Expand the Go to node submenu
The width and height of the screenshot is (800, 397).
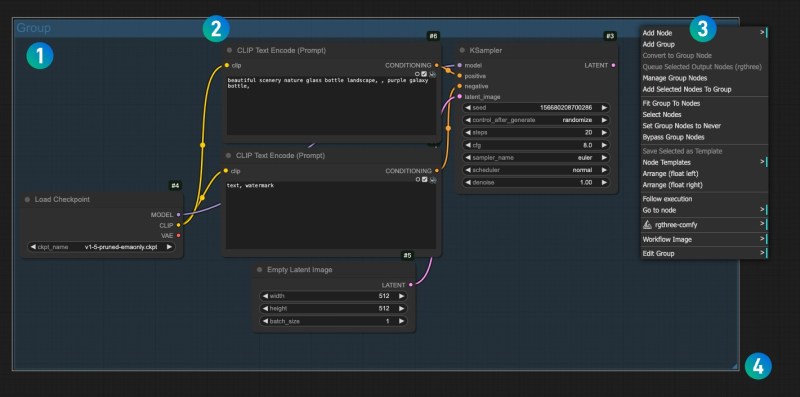704,210
